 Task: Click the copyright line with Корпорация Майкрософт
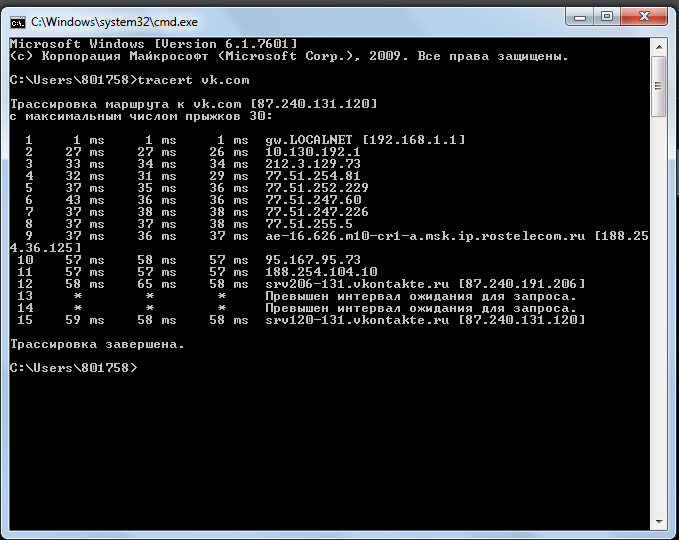pyautogui.click(x=289, y=56)
